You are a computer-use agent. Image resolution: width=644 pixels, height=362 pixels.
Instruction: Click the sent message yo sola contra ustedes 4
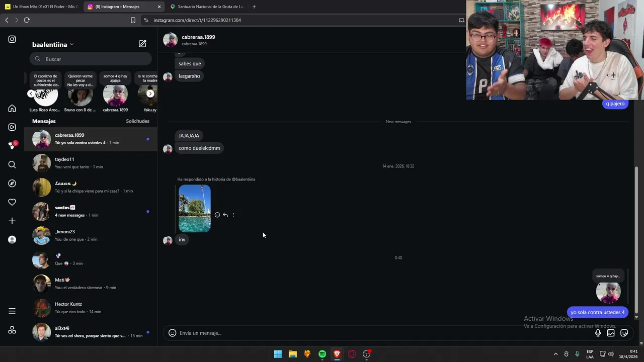click(x=598, y=312)
